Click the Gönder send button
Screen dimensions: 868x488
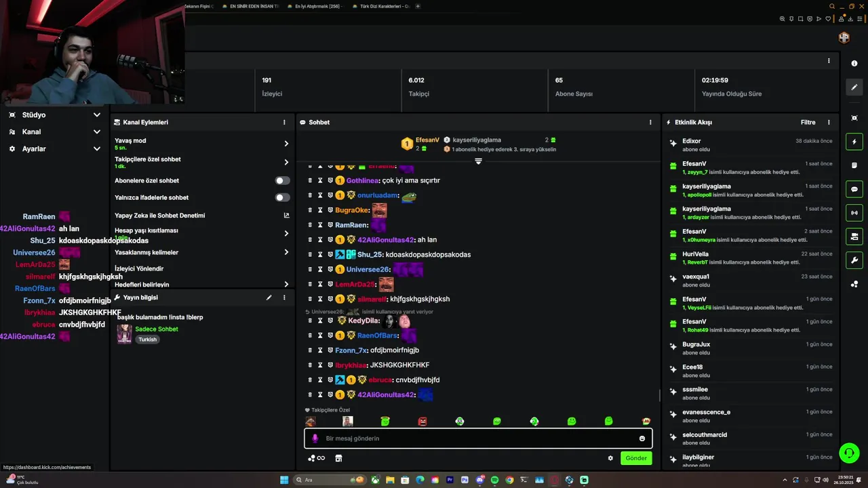coord(636,458)
